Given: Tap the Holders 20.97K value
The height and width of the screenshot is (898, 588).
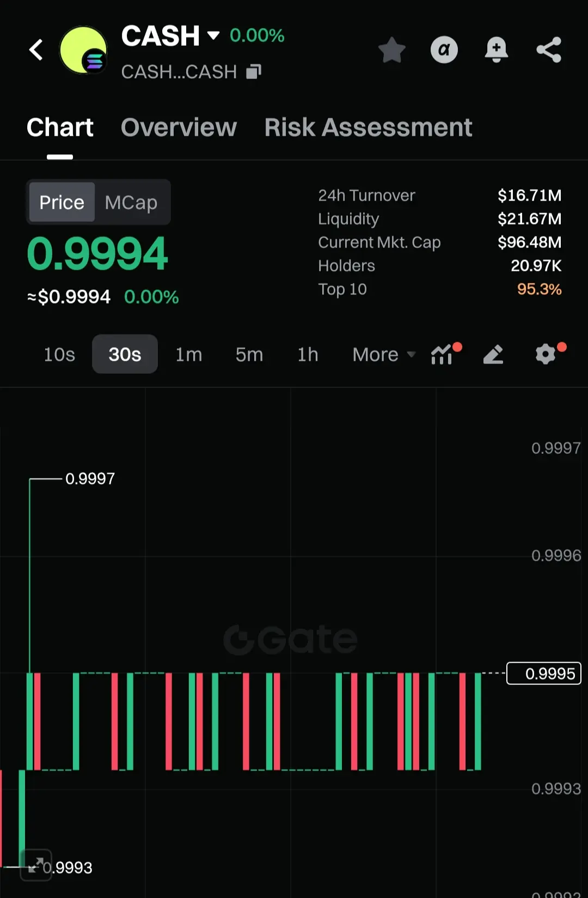Looking at the screenshot, I should (536, 265).
